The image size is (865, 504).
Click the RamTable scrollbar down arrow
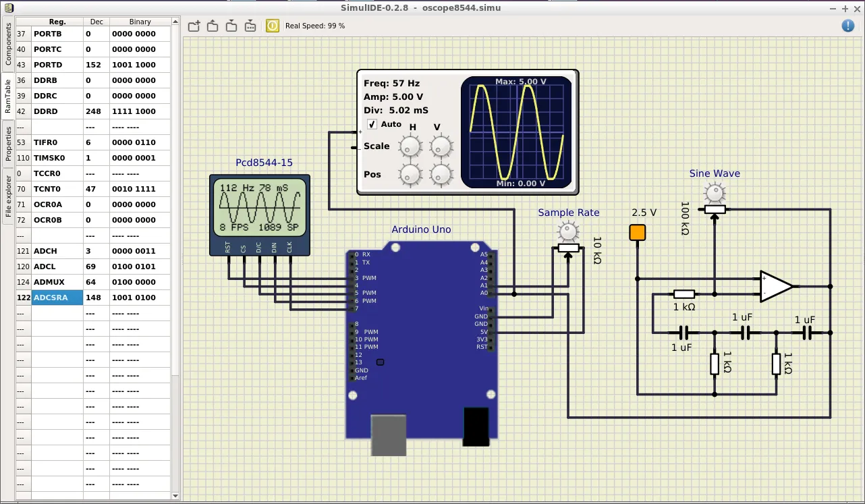coord(175,495)
